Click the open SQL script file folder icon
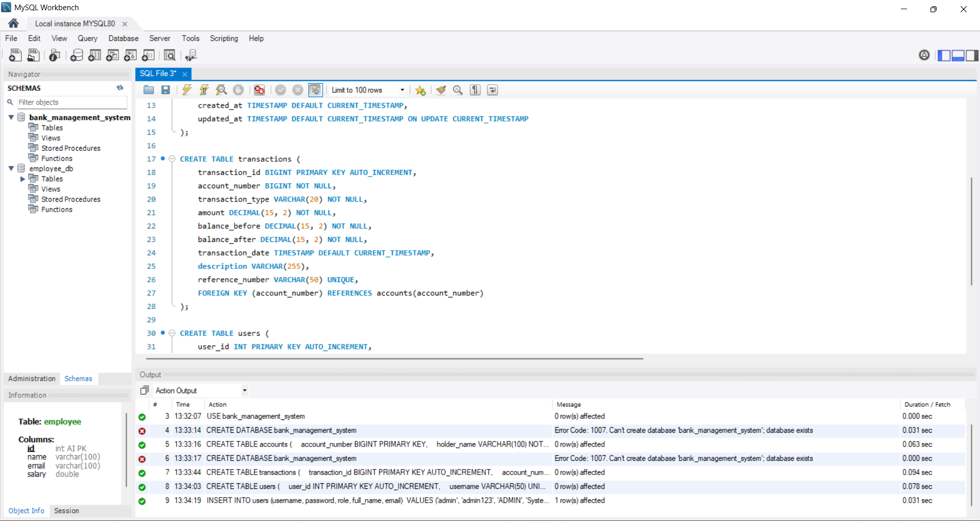This screenshot has height=521, width=980. pyautogui.click(x=149, y=90)
